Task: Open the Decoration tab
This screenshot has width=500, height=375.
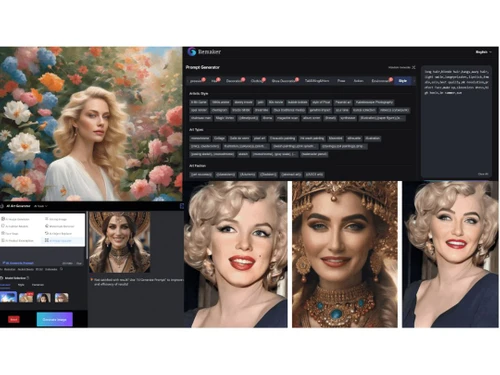Action: (235, 81)
